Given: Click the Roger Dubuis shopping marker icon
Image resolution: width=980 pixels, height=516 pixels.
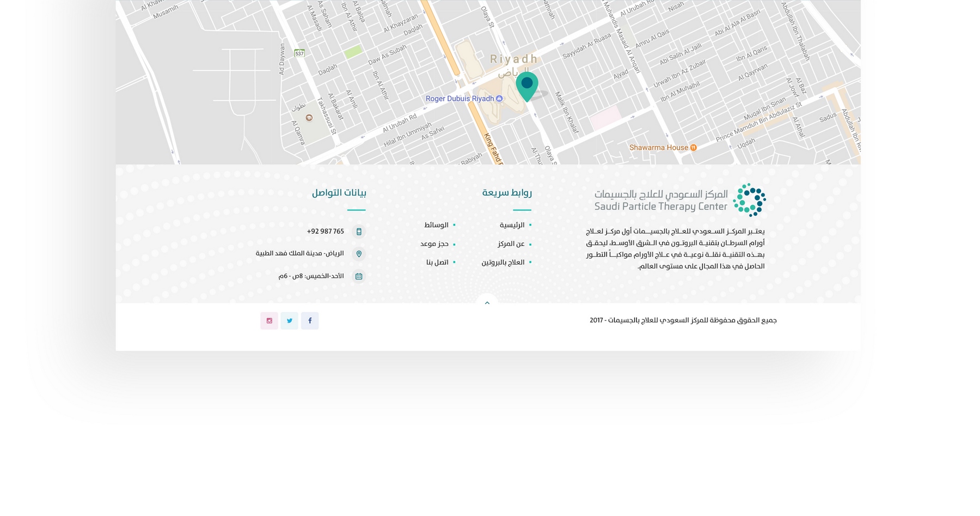Looking at the screenshot, I should click(499, 99).
